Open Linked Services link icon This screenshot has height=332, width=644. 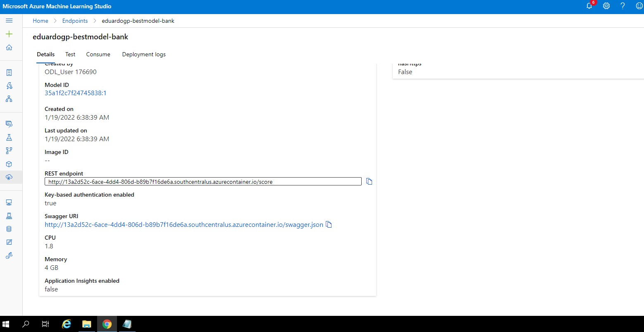pos(9,255)
